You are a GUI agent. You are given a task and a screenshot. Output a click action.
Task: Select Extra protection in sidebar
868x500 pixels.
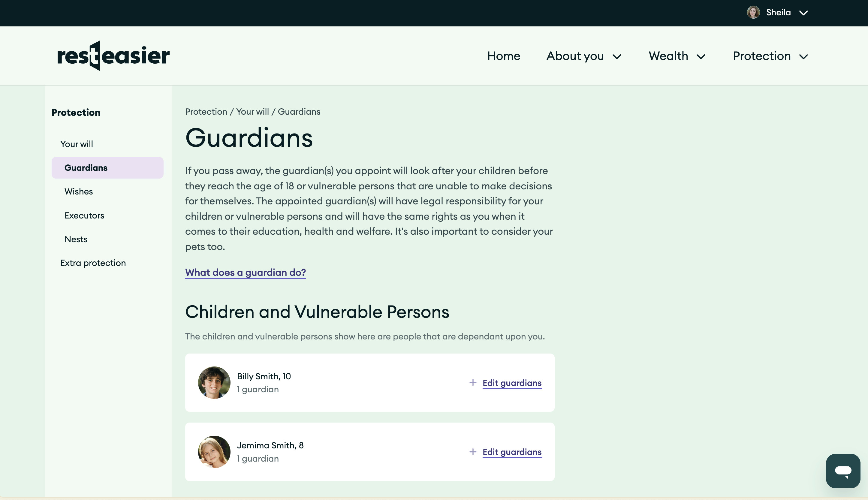(x=93, y=263)
